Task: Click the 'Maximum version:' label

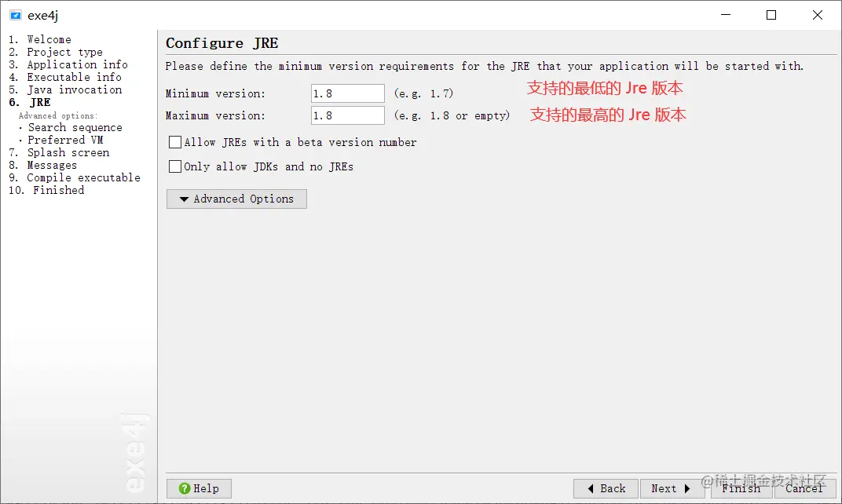Action: pos(215,115)
